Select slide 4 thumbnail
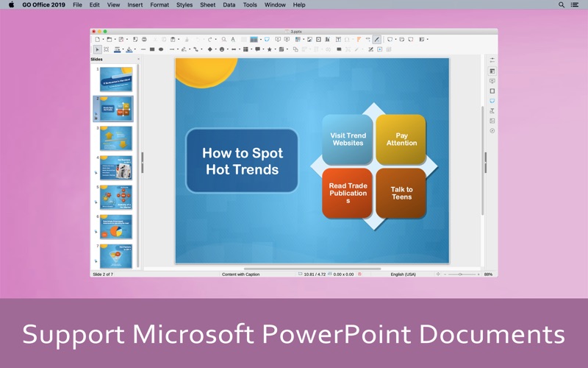 (x=116, y=168)
